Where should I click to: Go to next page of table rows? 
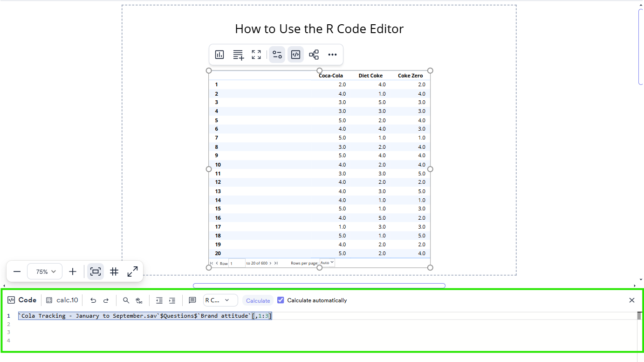tap(270, 263)
